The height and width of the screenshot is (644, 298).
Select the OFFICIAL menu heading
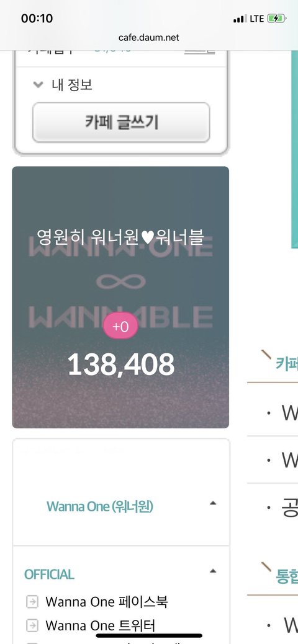(50, 574)
